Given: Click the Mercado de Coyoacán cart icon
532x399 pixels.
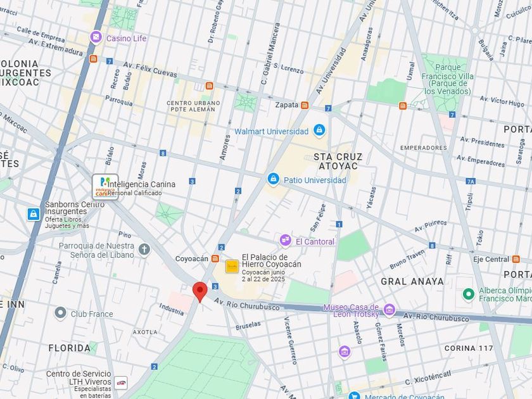Looking at the screenshot, I should (x=355, y=396).
